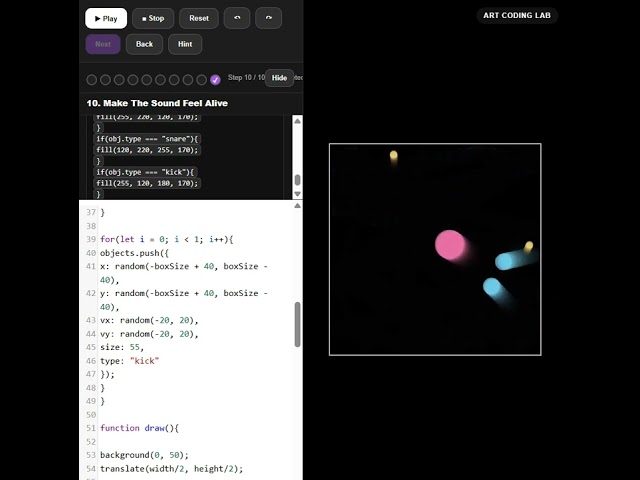Select the eighth step progress circle
Viewport: 640px width, 480px height.
click(x=188, y=80)
